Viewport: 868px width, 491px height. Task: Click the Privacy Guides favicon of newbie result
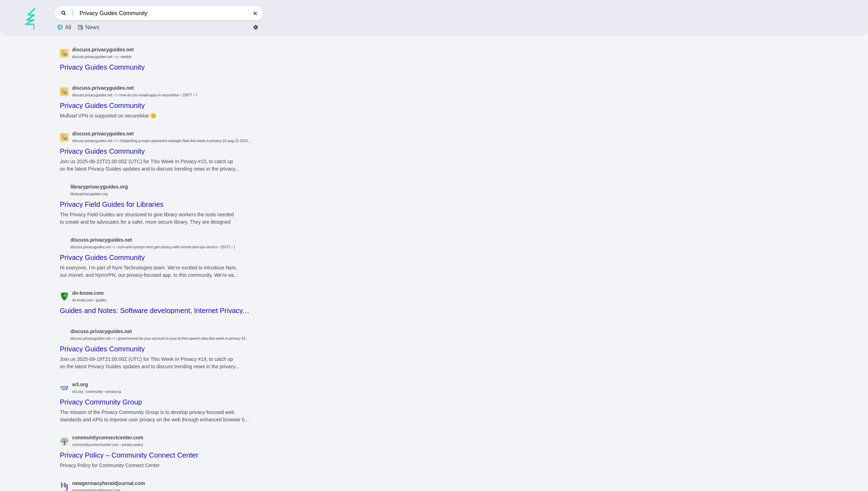coord(64,53)
